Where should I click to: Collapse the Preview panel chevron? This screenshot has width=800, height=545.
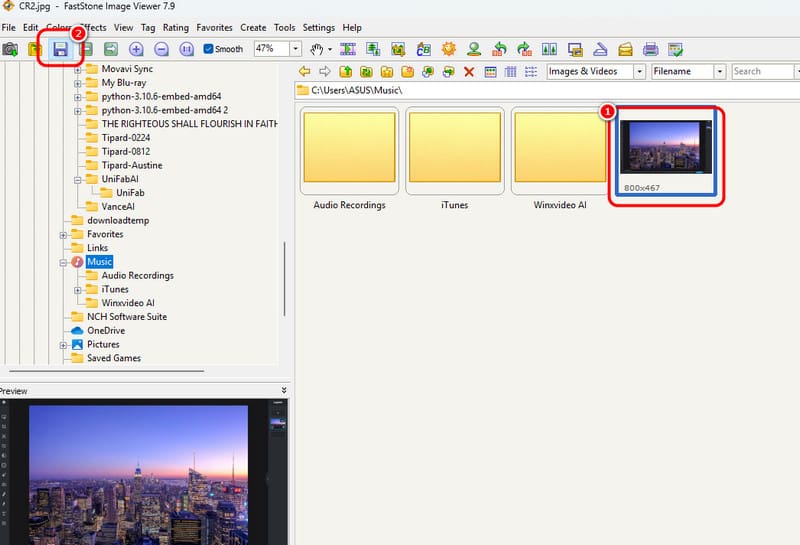284,390
